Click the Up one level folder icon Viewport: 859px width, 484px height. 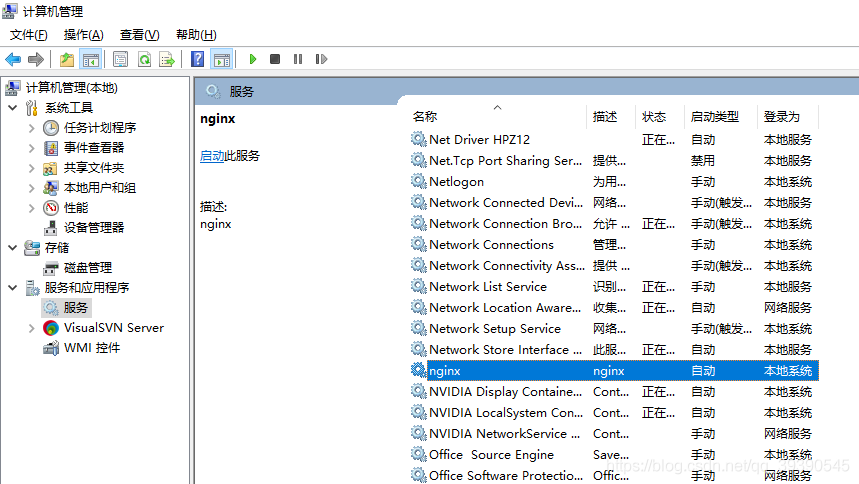(67, 60)
